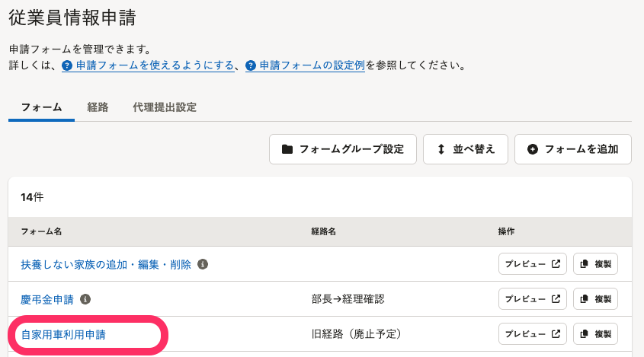Viewport: 644px width, 357px height.
Task: Switch to the 経路 tab
Action: pyautogui.click(x=98, y=107)
